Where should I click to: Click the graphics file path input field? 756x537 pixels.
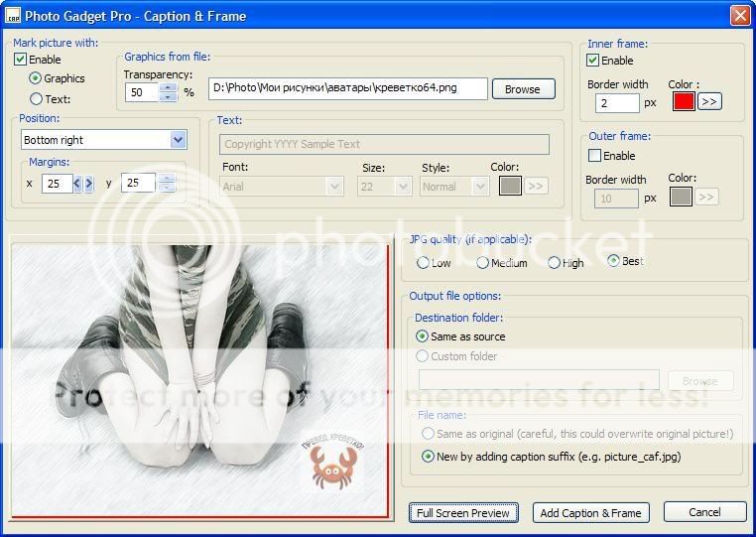(347, 89)
